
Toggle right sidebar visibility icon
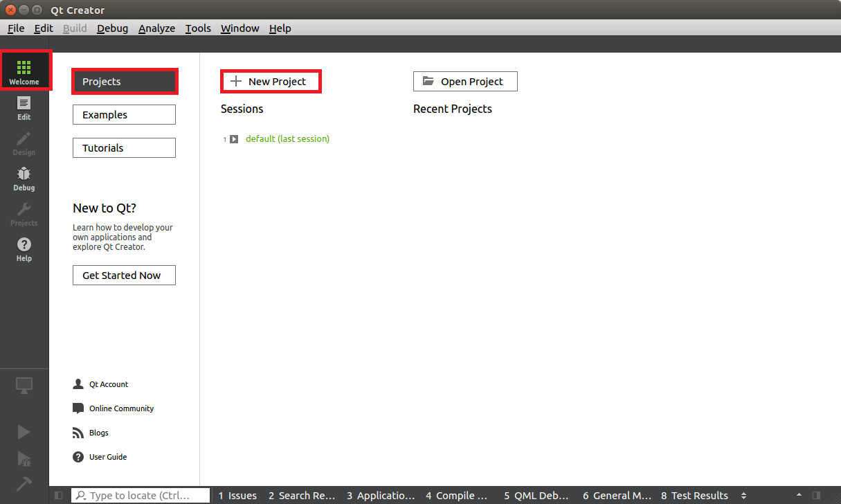pyautogui.click(x=817, y=496)
